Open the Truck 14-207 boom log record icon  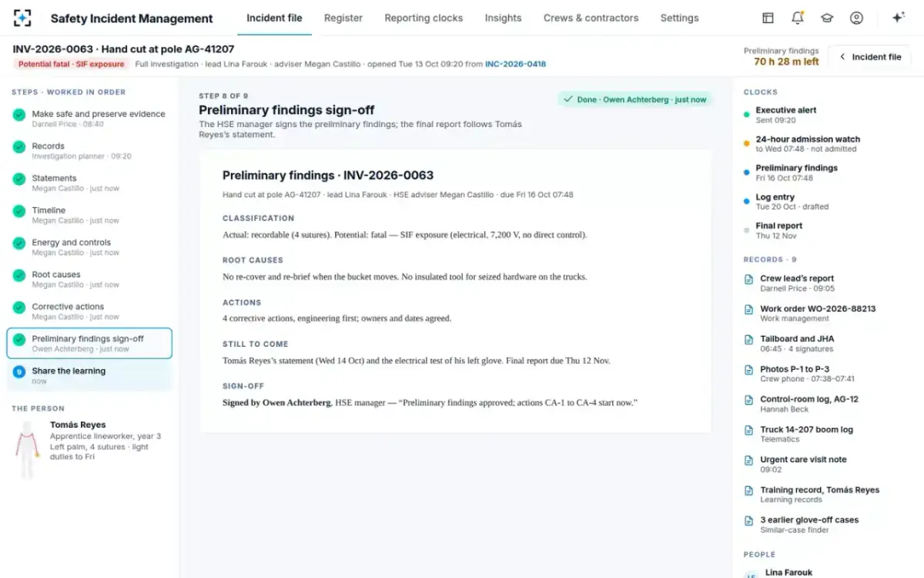coord(748,430)
